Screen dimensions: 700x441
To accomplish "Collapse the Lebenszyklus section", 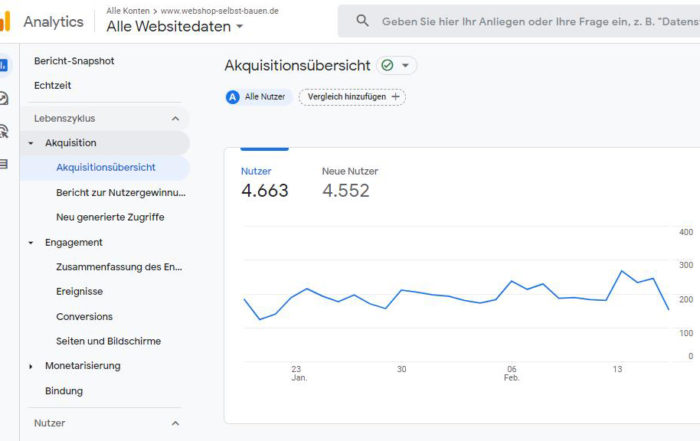I will point(175,119).
